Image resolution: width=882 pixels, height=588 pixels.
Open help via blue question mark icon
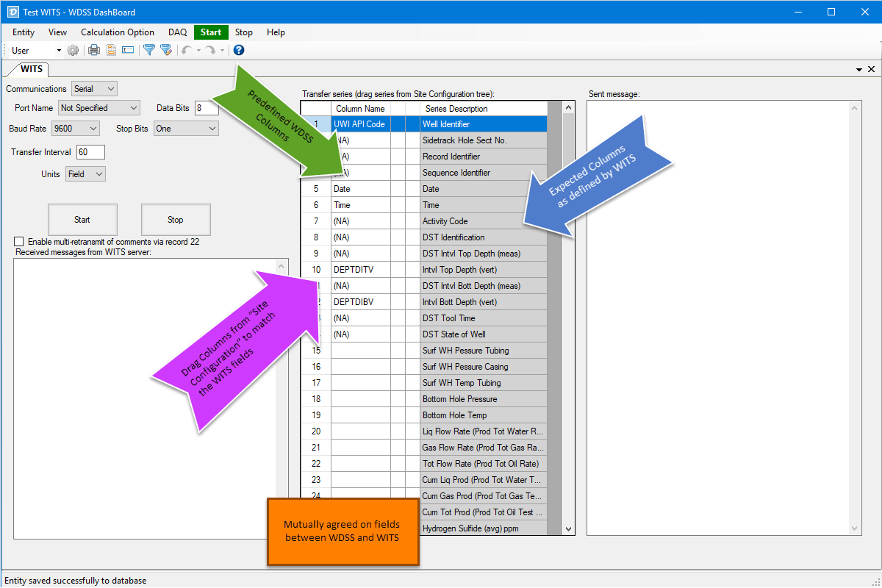239,50
